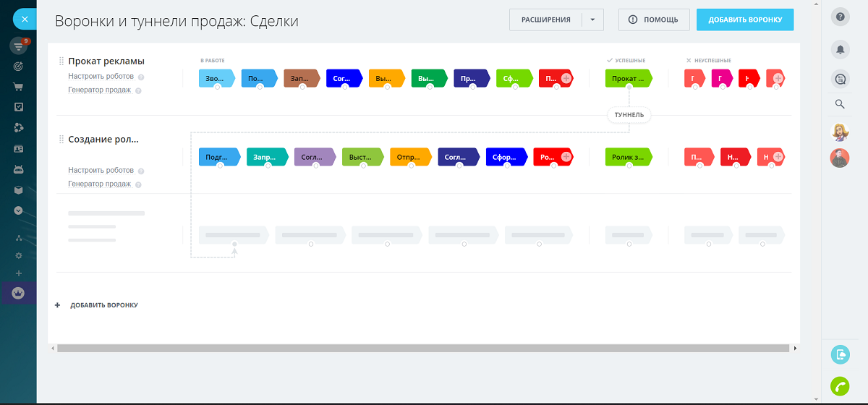Select the orange Отпр... stage
This screenshot has height=405, width=868.
point(411,156)
